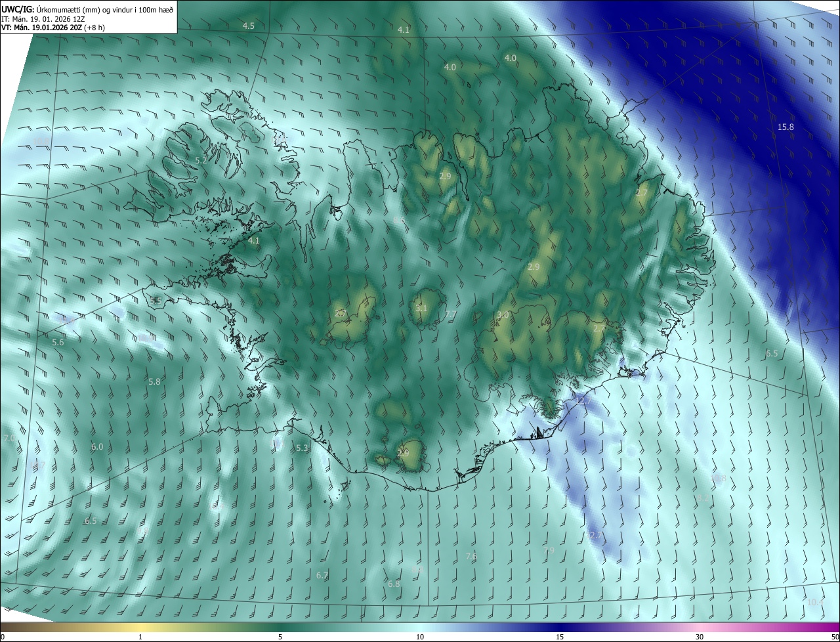Click the 7.6 value label
Viewport: 840px width, 642px height.
[471, 556]
